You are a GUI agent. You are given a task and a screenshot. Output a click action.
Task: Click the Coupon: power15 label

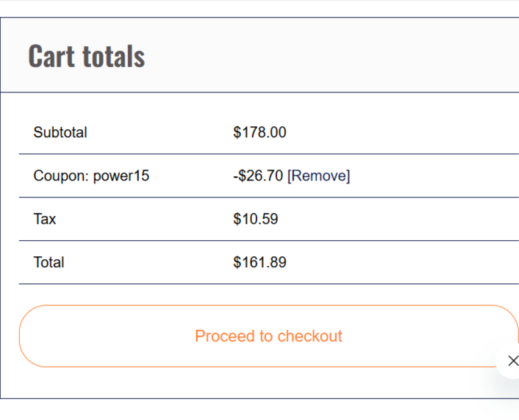(91, 176)
